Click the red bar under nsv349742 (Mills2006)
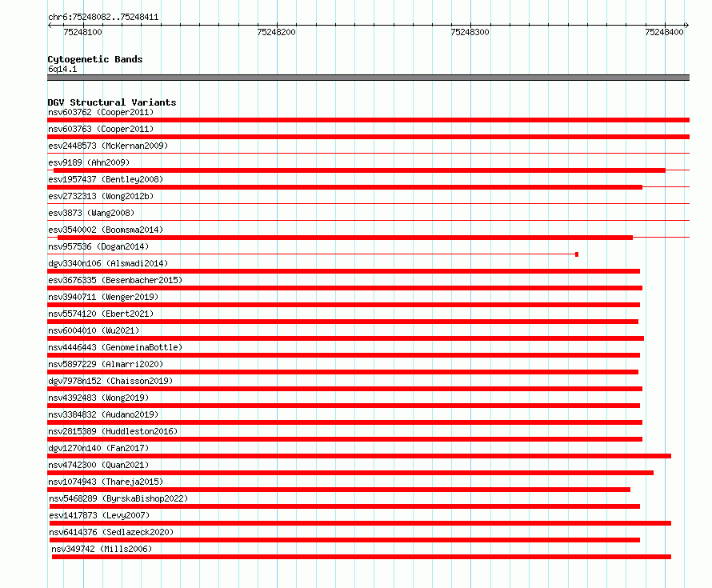This screenshot has width=712, height=588. 362,557
